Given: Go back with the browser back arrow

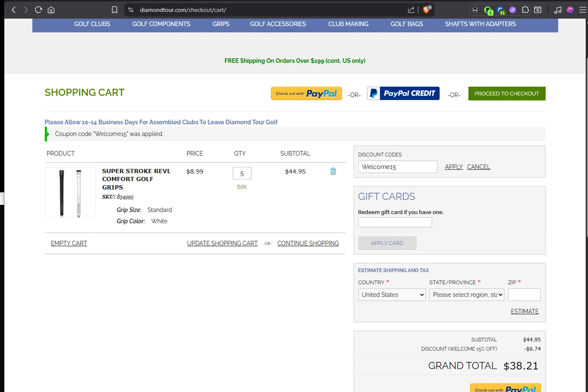Looking at the screenshot, I should (x=14, y=10).
